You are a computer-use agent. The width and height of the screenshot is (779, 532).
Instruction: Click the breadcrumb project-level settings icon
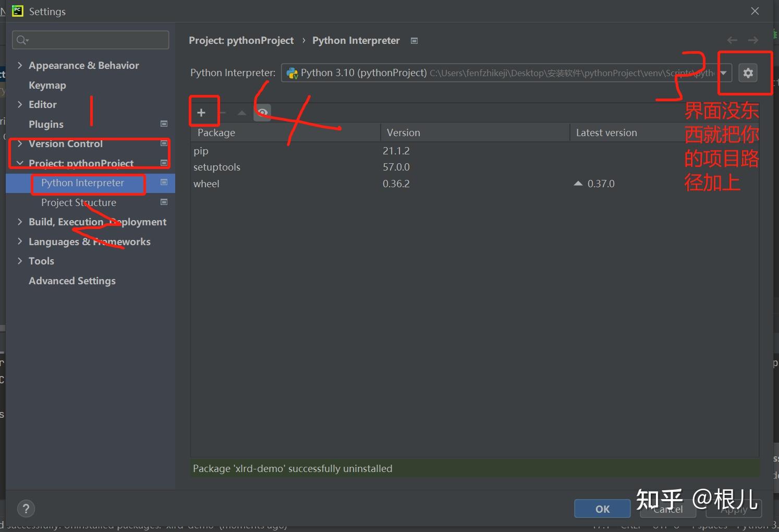click(415, 41)
